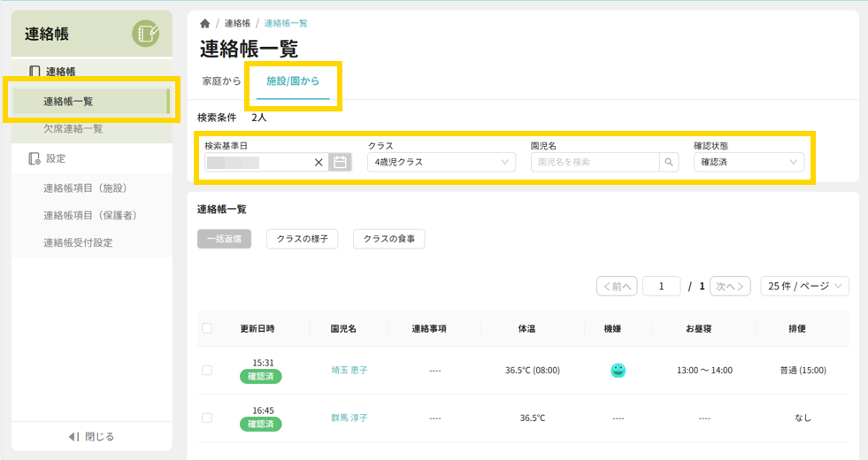Toggle the select-all checkbox in table header

(x=207, y=328)
